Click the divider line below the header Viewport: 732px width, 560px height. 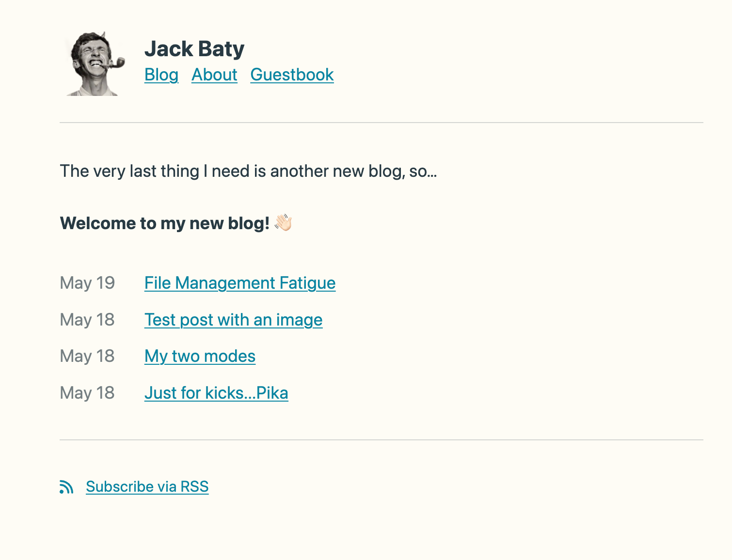tap(382, 123)
